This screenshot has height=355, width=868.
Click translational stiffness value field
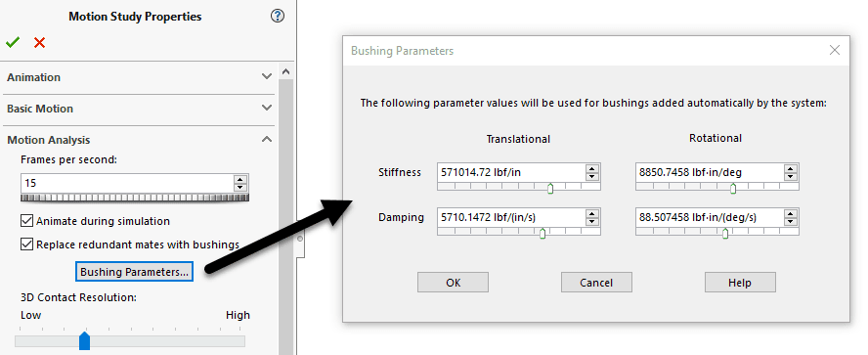pyautogui.click(x=511, y=172)
